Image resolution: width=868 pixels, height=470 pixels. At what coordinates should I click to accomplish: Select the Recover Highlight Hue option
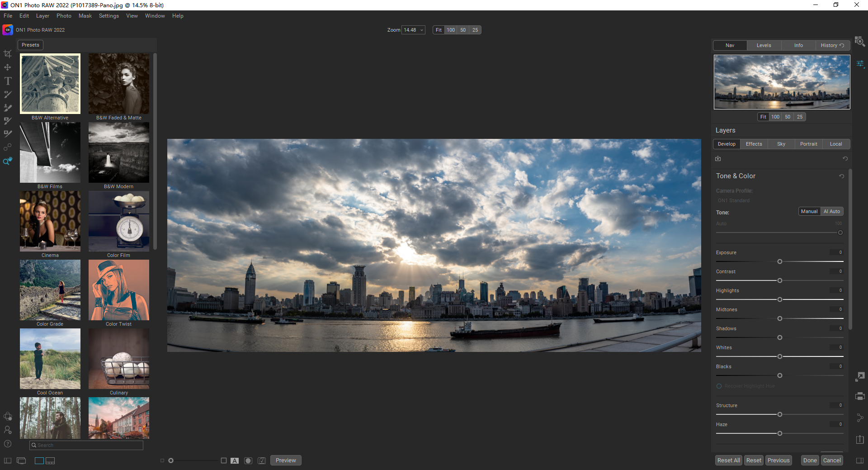click(x=718, y=386)
